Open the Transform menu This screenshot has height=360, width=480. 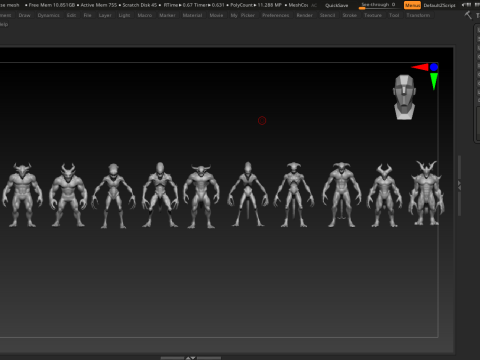[x=418, y=15]
